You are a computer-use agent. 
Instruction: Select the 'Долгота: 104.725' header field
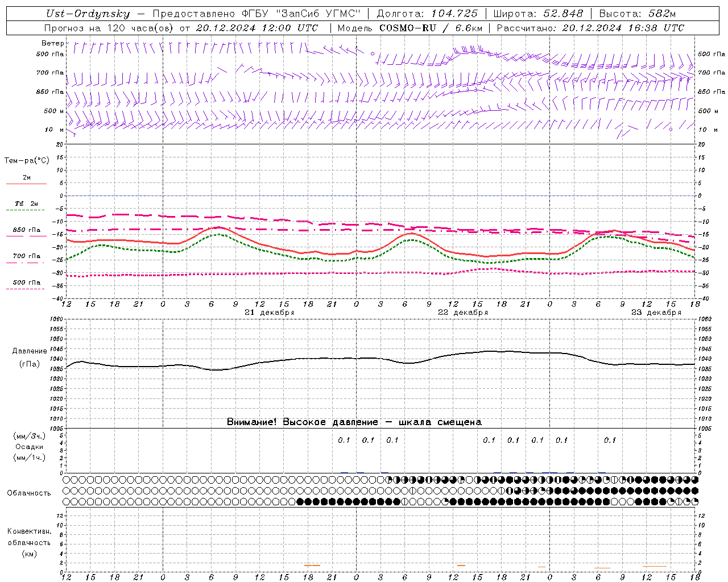427,14
